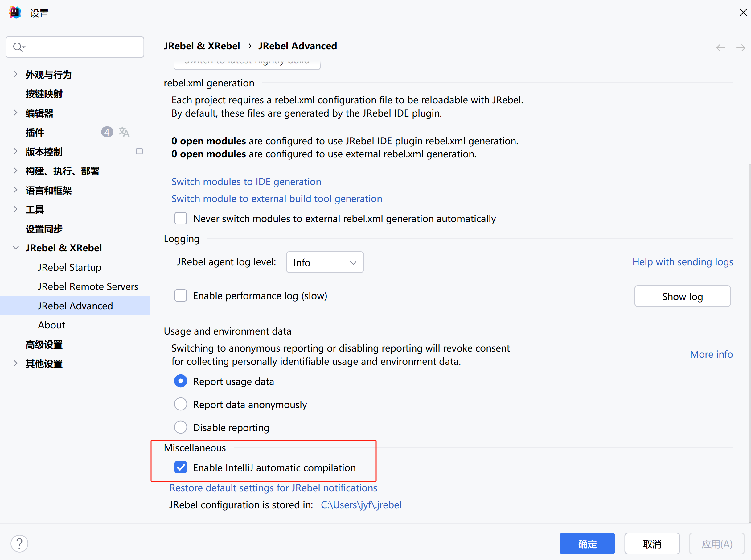Click the 确定 button
The image size is (751, 560).
pyautogui.click(x=587, y=544)
